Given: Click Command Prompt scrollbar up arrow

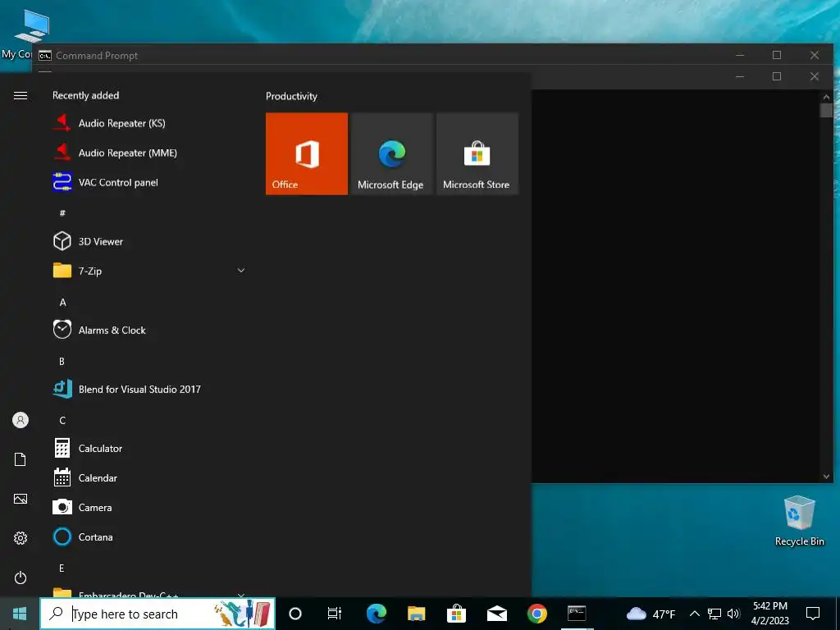Looking at the screenshot, I should [x=826, y=97].
